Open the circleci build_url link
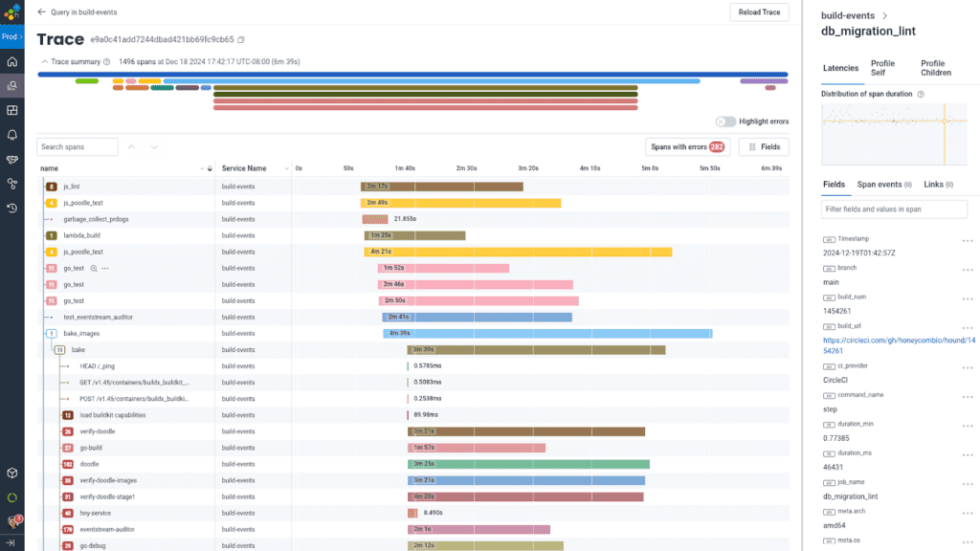The image size is (980, 551). pyautogui.click(x=898, y=344)
